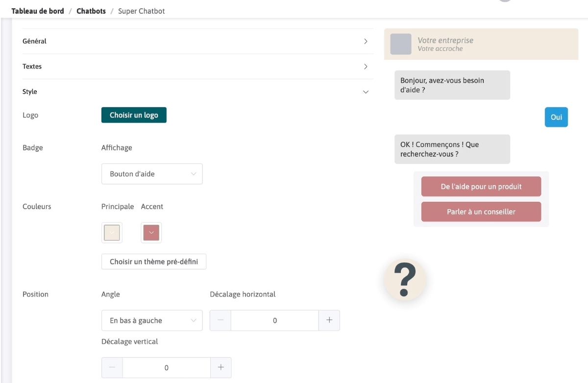Expand the Textes section
The height and width of the screenshot is (383, 588).
[x=195, y=67]
